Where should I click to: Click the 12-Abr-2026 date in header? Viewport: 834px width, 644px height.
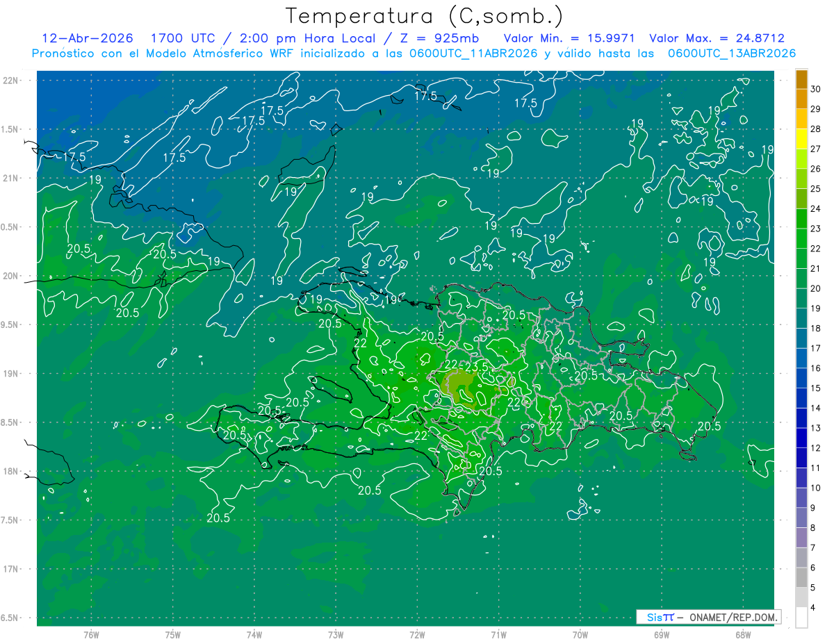[88, 38]
